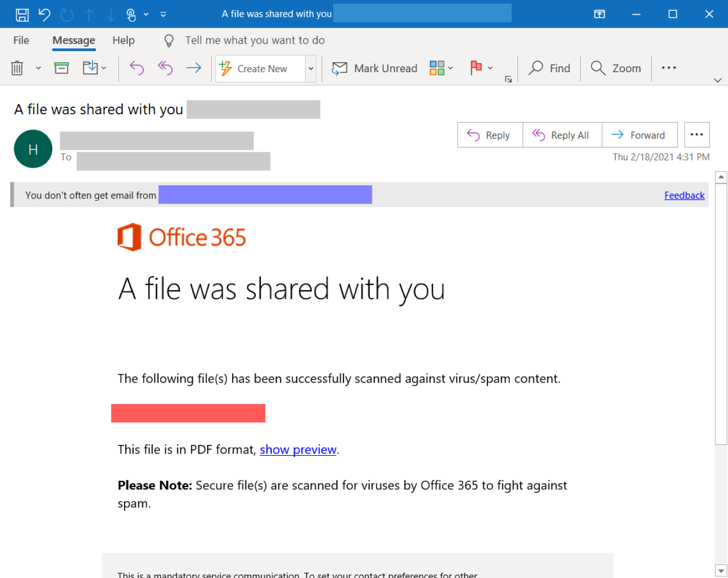Open ribbon more commands ellipsis
Screen dimensions: 728x578
click(669, 68)
